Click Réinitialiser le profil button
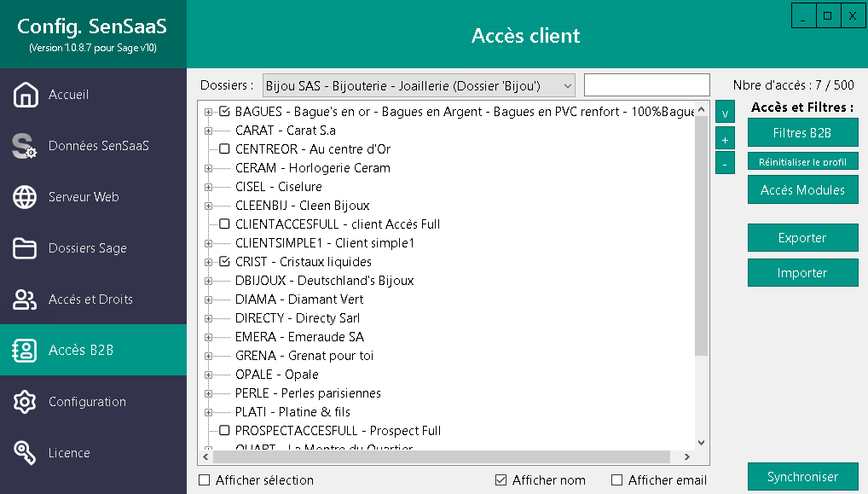Screen dimensions: 868x494 (802, 162)
